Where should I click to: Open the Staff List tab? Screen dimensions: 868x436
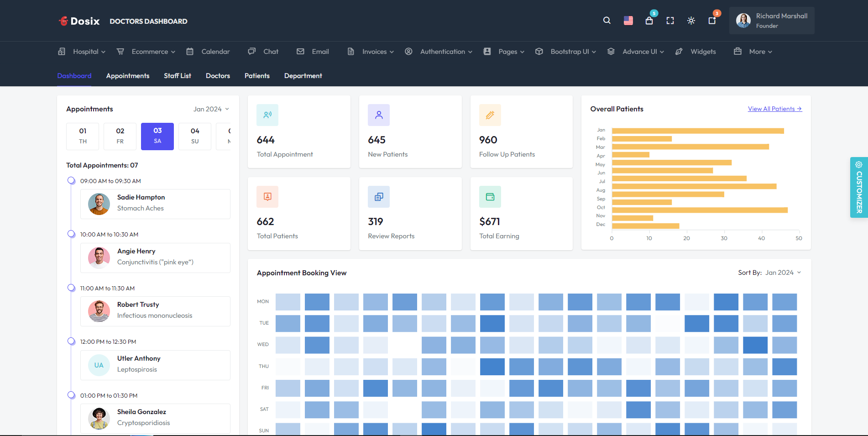click(x=178, y=76)
